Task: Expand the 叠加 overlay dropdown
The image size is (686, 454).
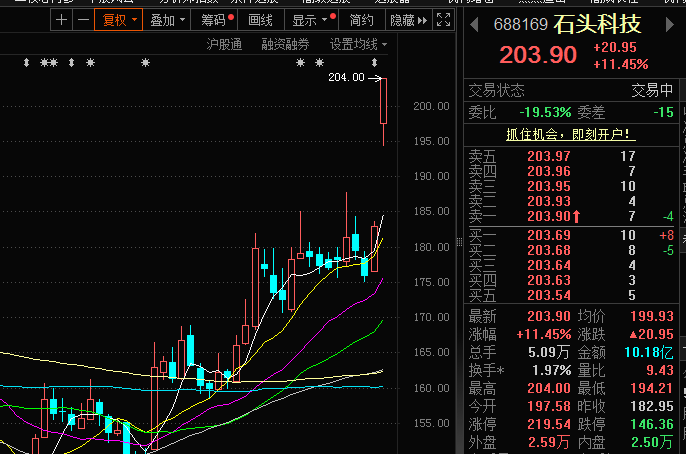Action: click(166, 20)
